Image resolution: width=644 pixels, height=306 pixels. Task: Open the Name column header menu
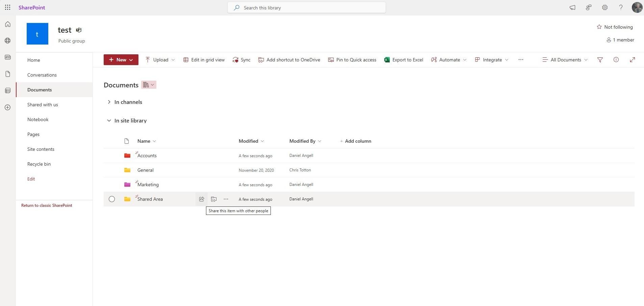pos(147,141)
